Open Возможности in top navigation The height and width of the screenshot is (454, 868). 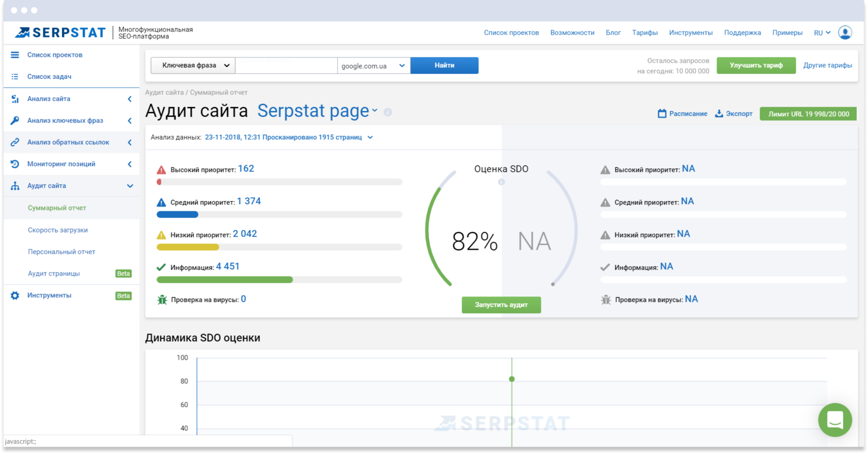pyautogui.click(x=572, y=33)
